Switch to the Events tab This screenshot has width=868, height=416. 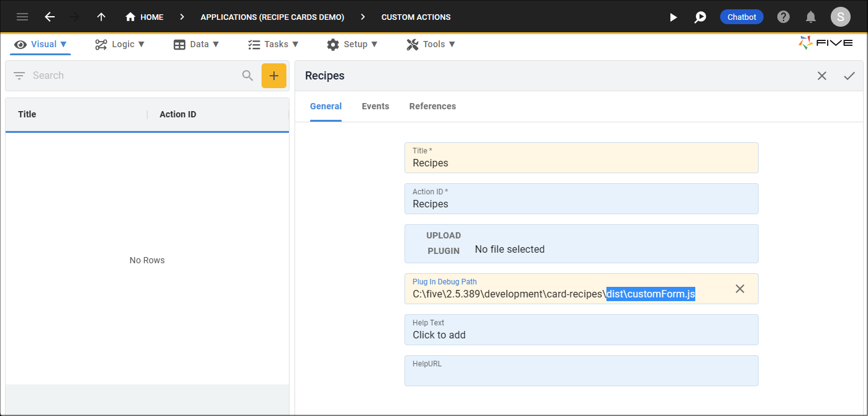(x=375, y=106)
